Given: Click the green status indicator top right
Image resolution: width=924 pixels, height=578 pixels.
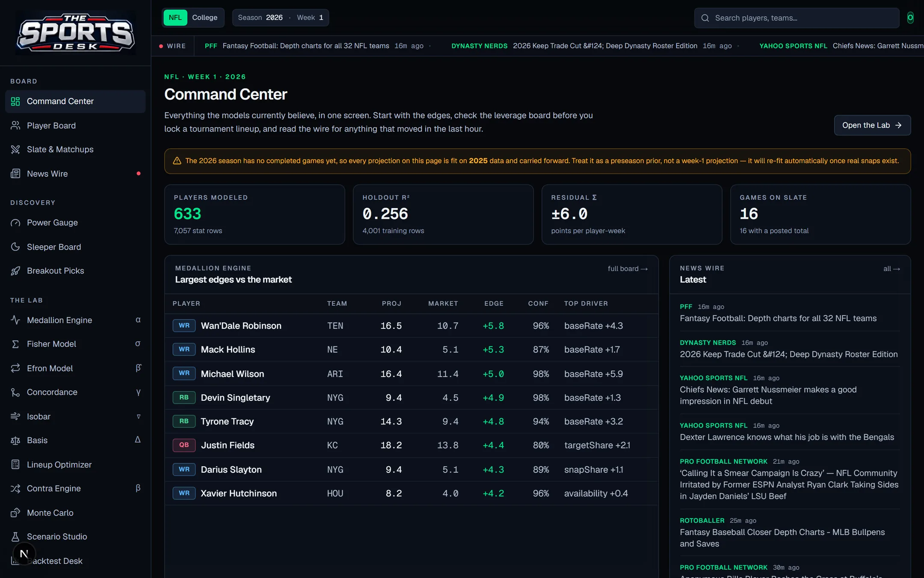Looking at the screenshot, I should (910, 18).
